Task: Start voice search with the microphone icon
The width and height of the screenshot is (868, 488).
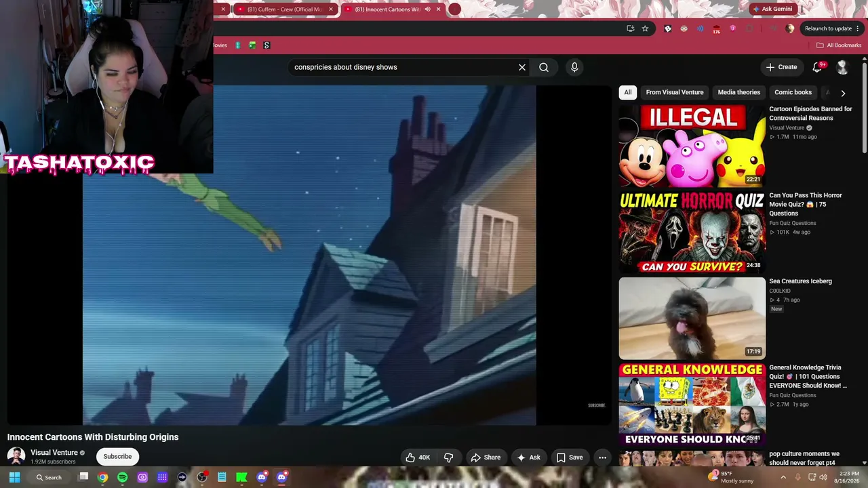Action: coord(574,67)
